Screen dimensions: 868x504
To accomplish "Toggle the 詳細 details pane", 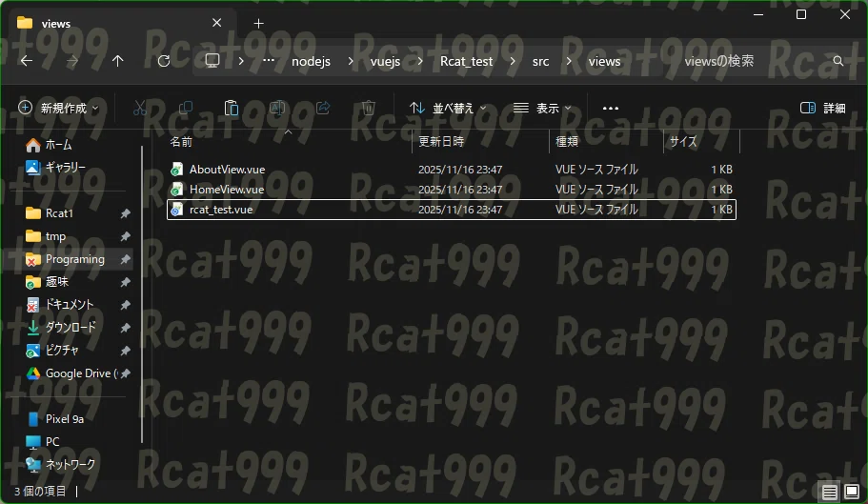I will pos(823,108).
